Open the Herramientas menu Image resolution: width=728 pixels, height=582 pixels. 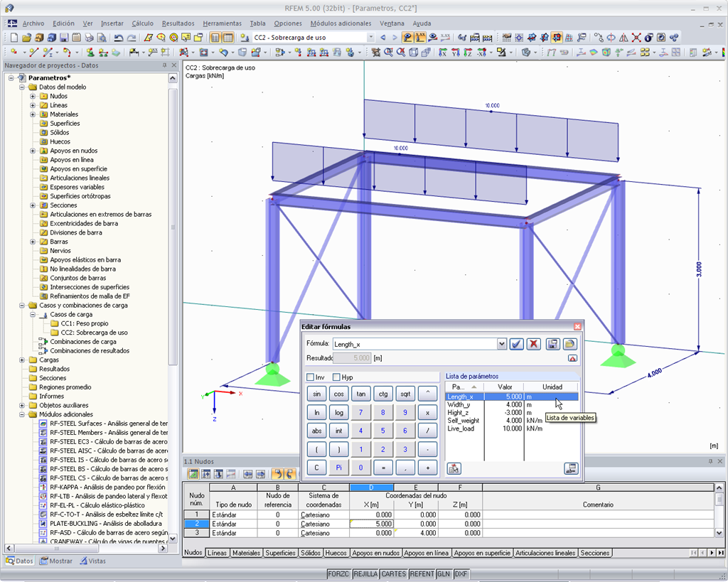click(223, 23)
